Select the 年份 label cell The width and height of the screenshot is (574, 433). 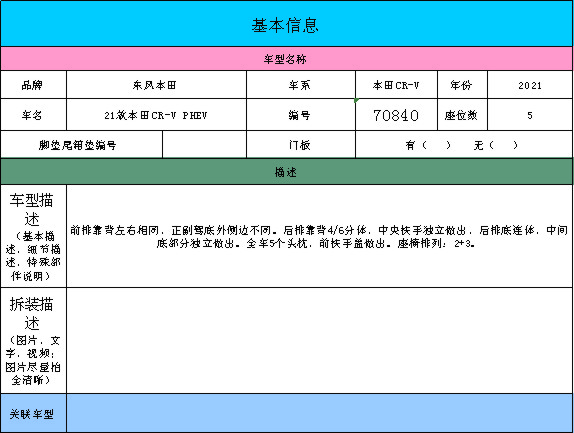pos(462,85)
